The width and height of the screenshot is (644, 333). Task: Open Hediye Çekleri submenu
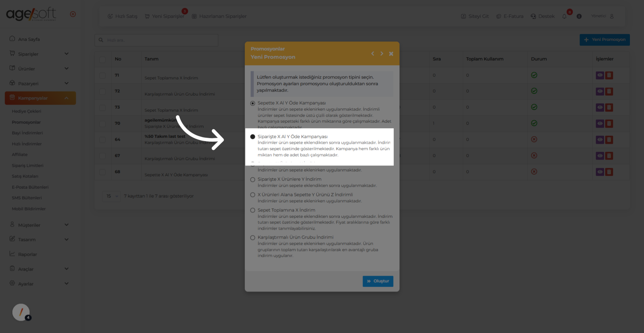pos(26,111)
